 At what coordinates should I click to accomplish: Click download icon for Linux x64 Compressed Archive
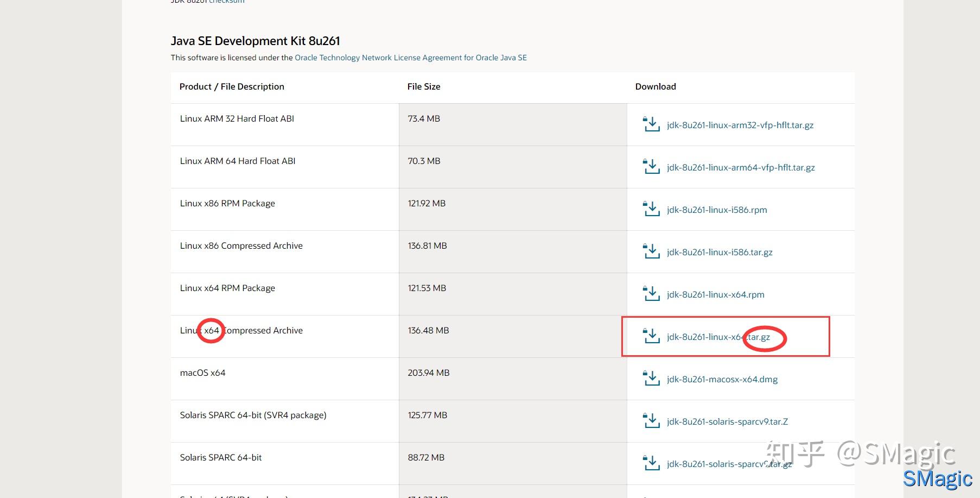(651, 336)
